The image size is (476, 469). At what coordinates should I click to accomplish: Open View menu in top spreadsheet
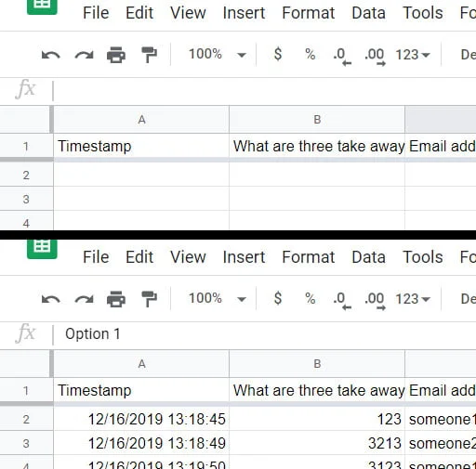coord(188,13)
